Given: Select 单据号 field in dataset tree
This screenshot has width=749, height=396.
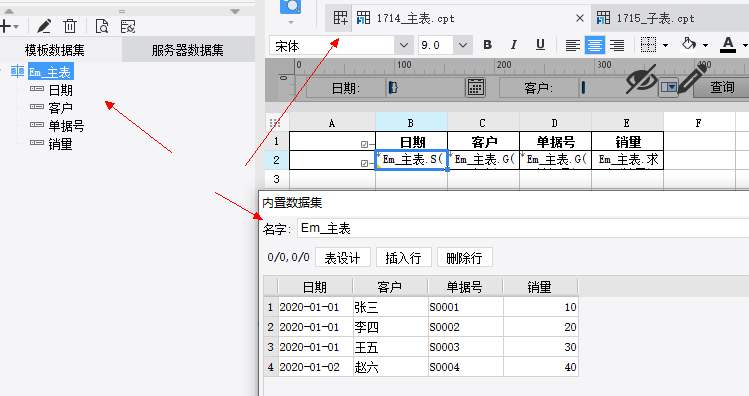Looking at the screenshot, I should pos(66,126).
